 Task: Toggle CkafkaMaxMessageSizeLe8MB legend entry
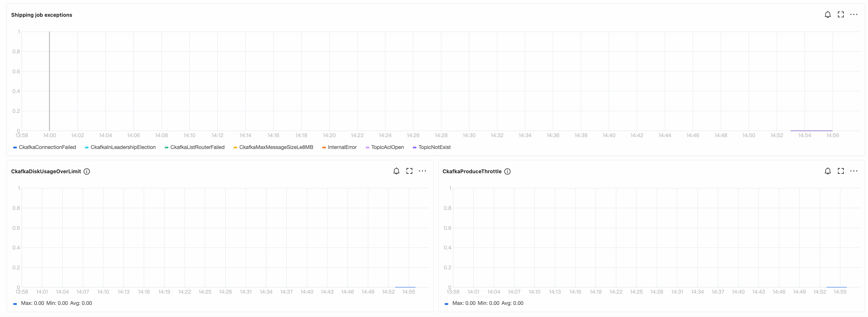(x=276, y=147)
